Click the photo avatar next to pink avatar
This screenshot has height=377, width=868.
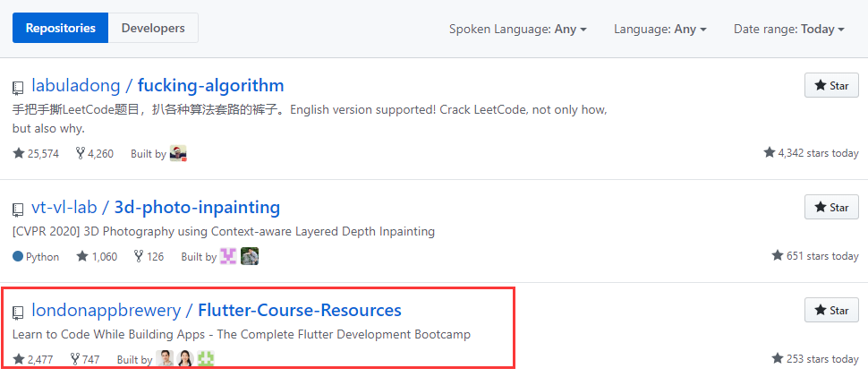tap(251, 256)
